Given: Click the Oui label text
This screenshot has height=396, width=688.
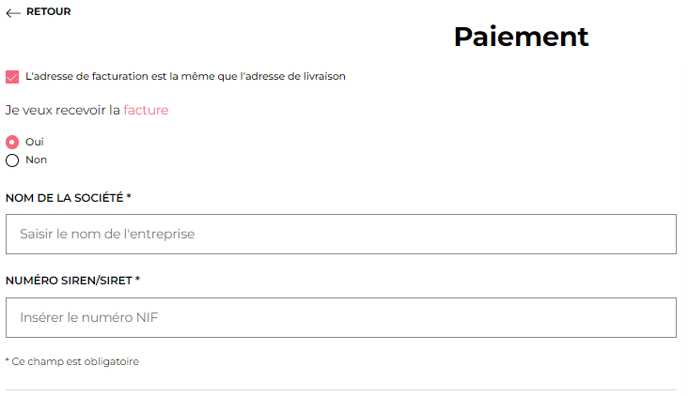Looking at the screenshot, I should 35,142.
